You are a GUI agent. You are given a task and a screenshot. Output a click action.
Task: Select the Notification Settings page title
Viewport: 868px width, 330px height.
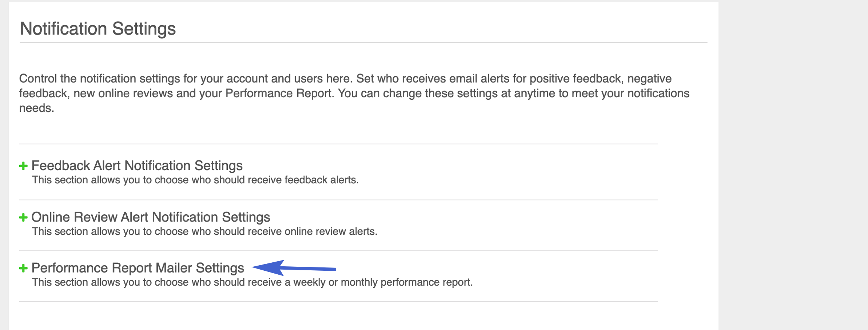click(98, 29)
